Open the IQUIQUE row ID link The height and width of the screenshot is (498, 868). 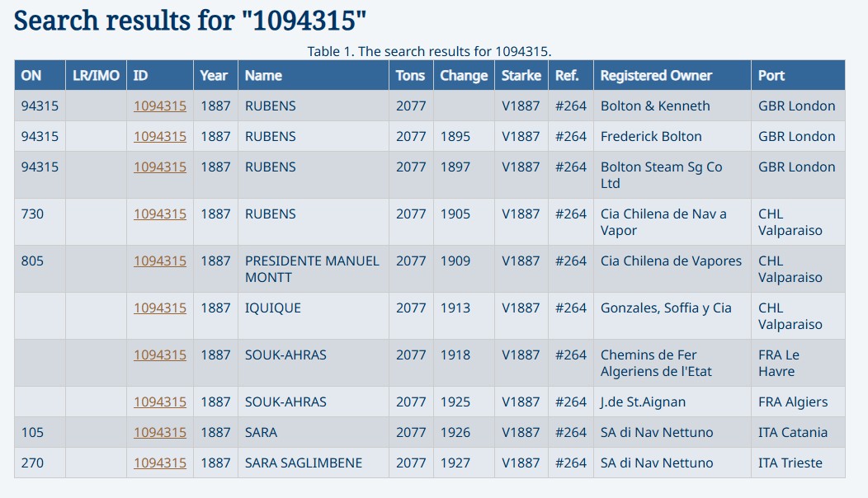[x=160, y=308]
